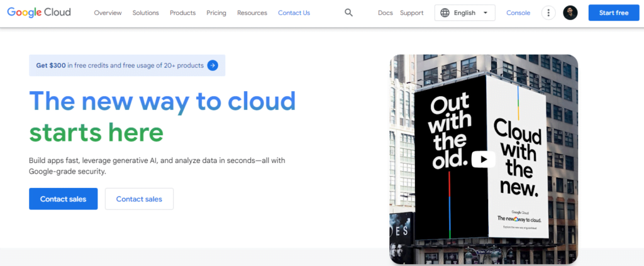Expand the English language dropdown
This screenshot has height=266, width=644.
465,13
